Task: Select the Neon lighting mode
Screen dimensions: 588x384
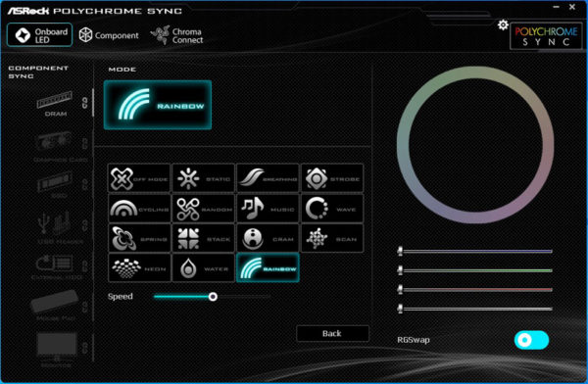Action: 139,268
